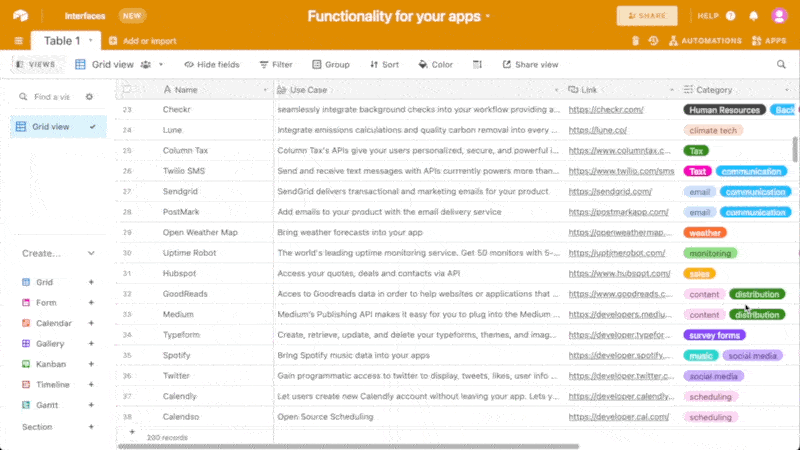
Task: Toggle the Views sidebar
Action: click(36, 64)
